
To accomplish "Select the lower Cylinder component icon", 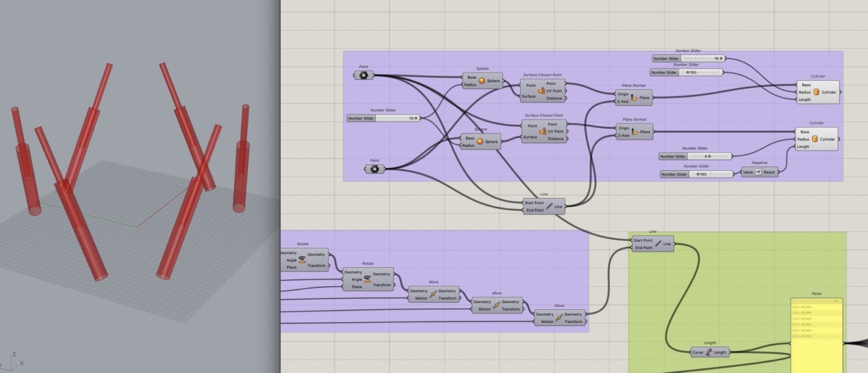I will [x=815, y=139].
